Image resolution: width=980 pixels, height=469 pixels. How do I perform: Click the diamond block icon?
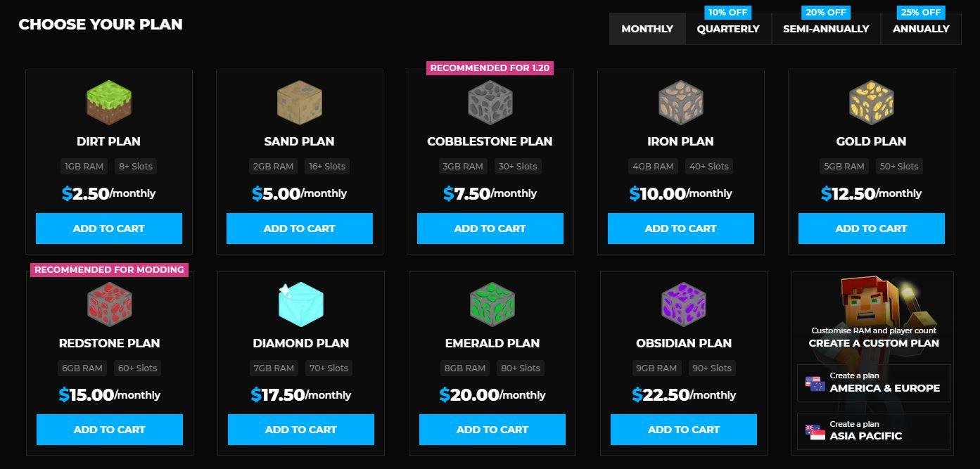[x=300, y=304]
